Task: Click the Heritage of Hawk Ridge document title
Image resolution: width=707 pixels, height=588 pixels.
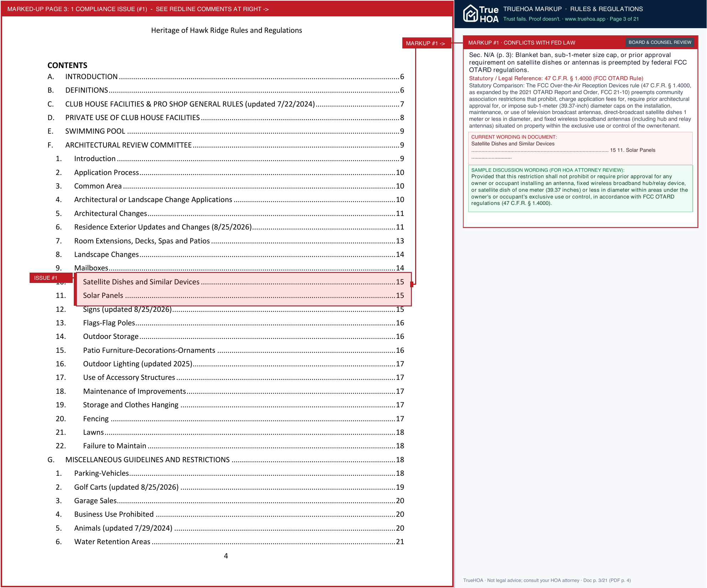Action: [x=227, y=30]
